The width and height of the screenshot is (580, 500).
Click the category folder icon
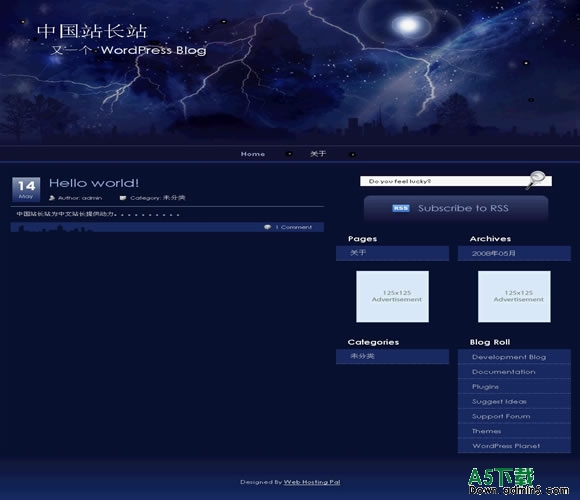(x=123, y=198)
